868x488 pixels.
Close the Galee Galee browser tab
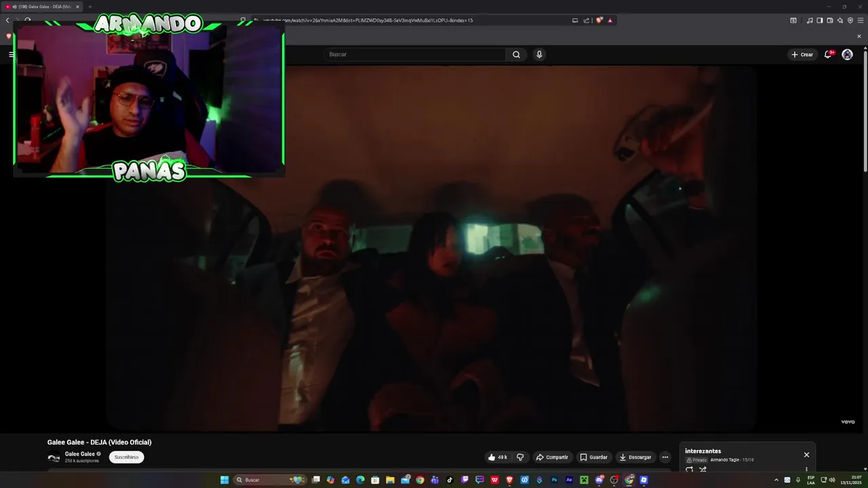pyautogui.click(x=77, y=7)
